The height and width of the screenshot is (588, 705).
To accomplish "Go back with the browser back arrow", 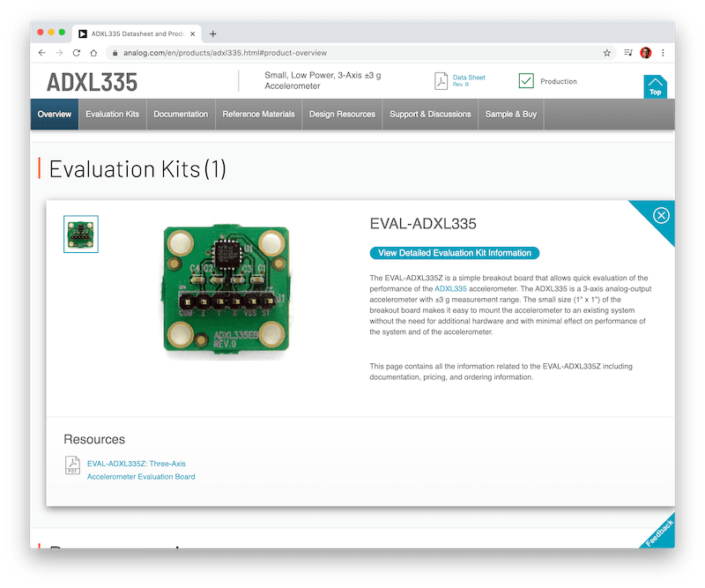I will (x=41, y=53).
